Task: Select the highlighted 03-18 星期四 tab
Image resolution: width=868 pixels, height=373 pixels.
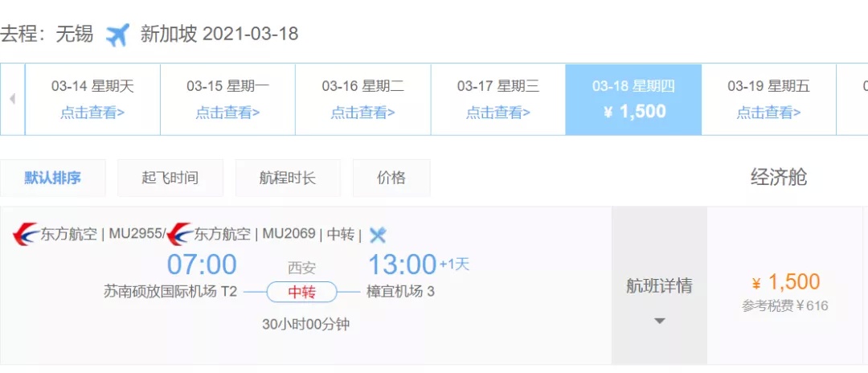Action: coord(633,100)
